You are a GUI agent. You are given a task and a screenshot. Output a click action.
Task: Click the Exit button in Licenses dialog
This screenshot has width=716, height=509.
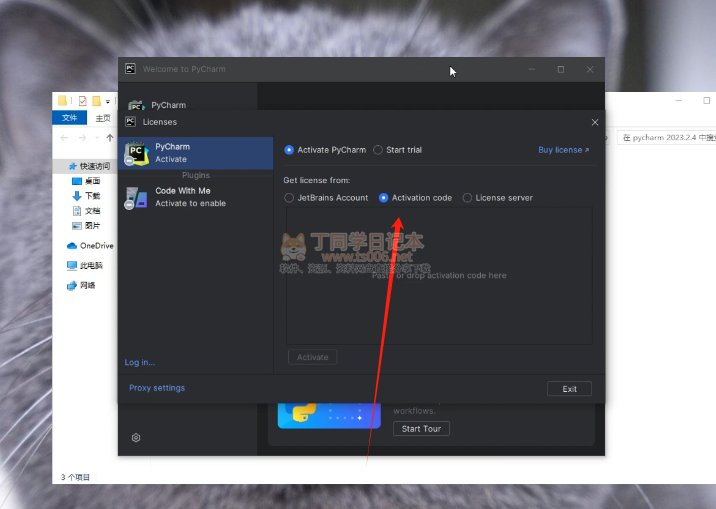[x=569, y=389]
